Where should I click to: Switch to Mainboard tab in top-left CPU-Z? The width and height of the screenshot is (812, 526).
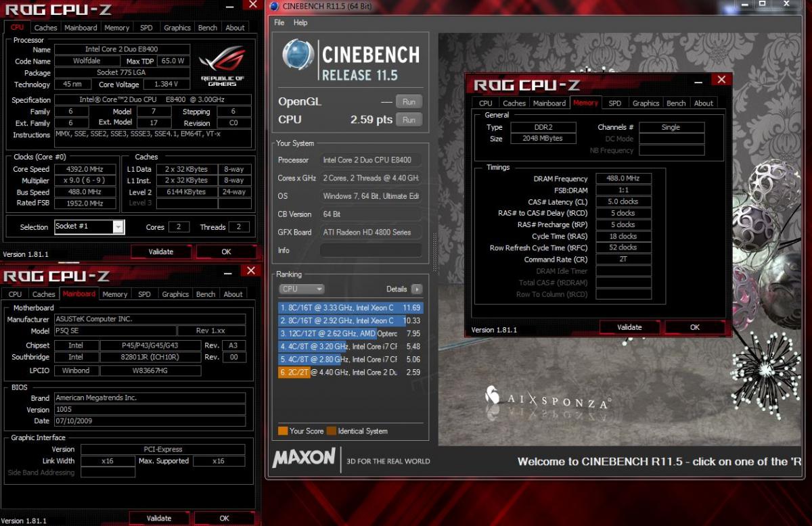[81, 28]
